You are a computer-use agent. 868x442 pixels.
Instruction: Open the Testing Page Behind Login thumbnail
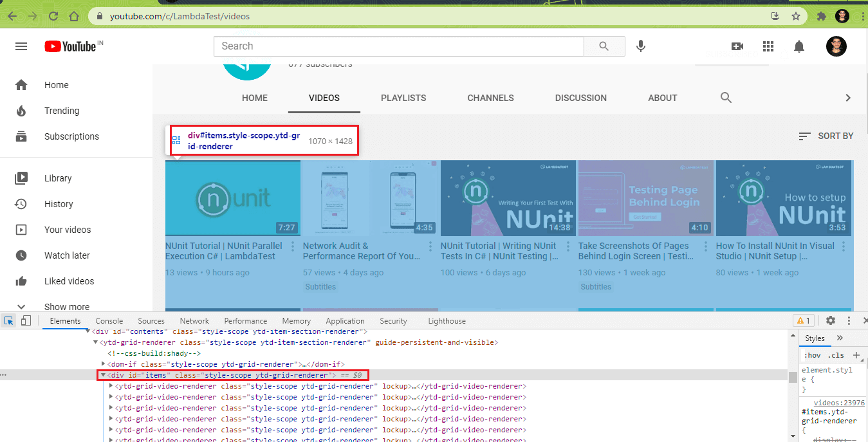(645, 198)
